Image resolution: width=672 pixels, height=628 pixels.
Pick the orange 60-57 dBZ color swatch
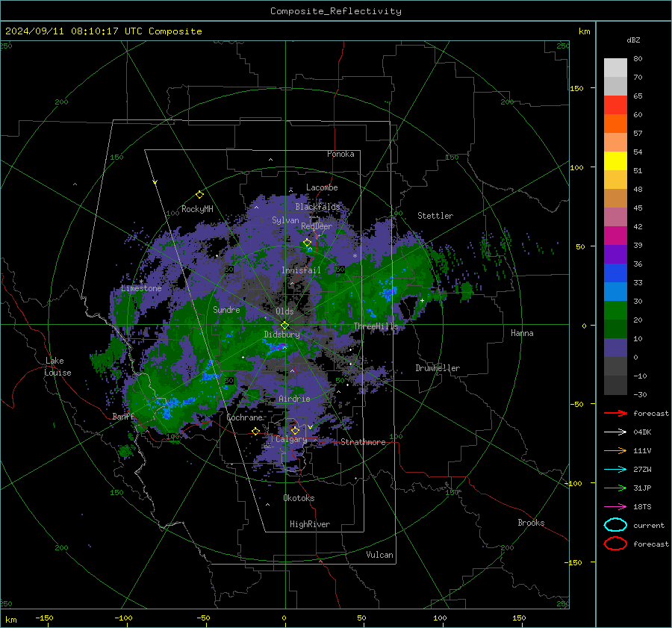tap(615, 124)
